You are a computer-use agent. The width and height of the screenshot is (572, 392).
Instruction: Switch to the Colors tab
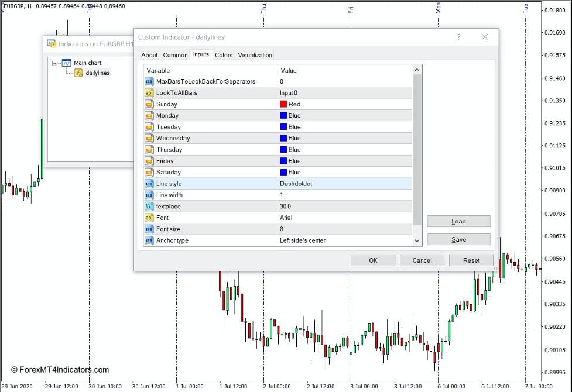(224, 54)
